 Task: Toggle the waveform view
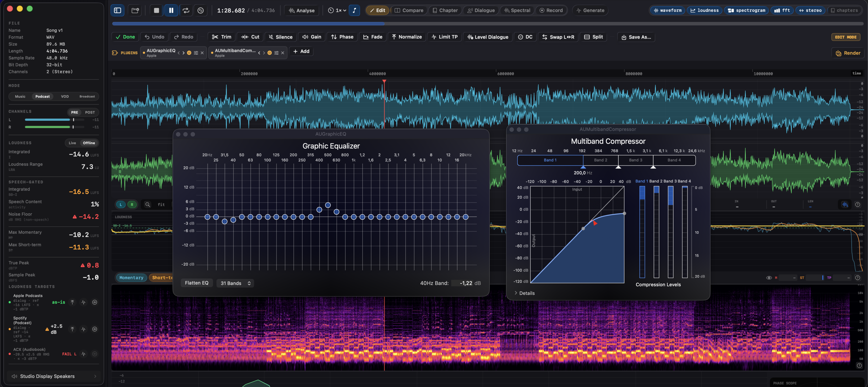pyautogui.click(x=667, y=11)
